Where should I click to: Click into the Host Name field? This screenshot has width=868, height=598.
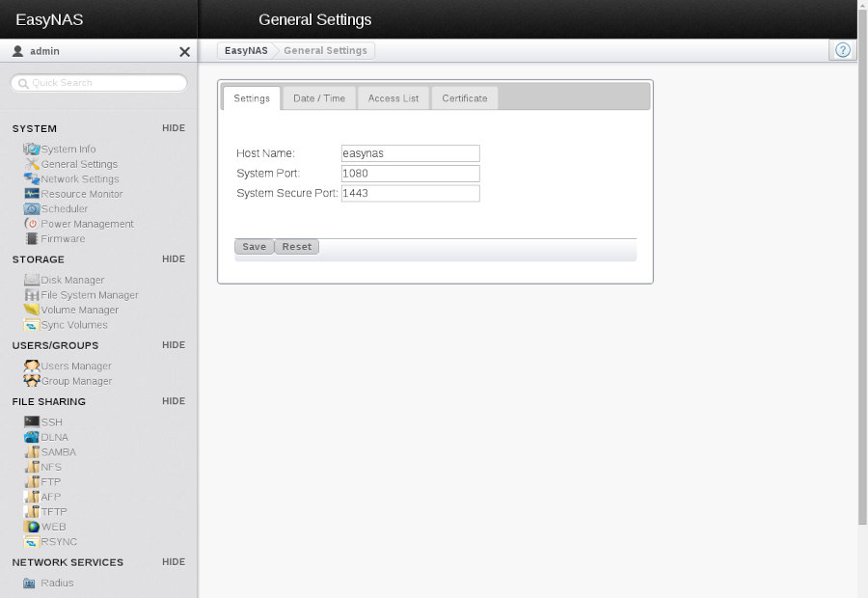410,153
